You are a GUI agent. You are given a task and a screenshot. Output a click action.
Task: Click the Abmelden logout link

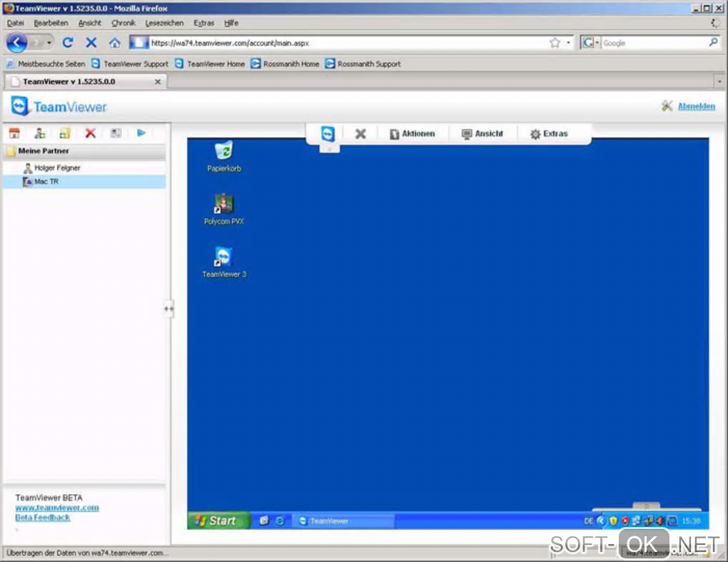coord(696,106)
